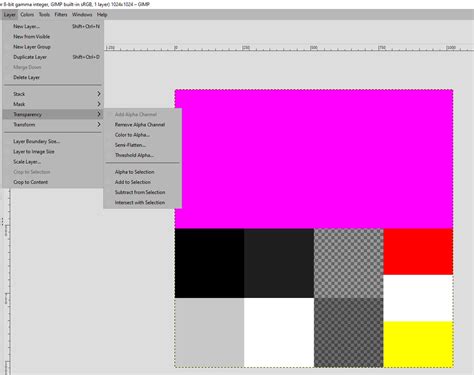Choose Duplicate Layer entry
This screenshot has height=375, width=474.
53,57
